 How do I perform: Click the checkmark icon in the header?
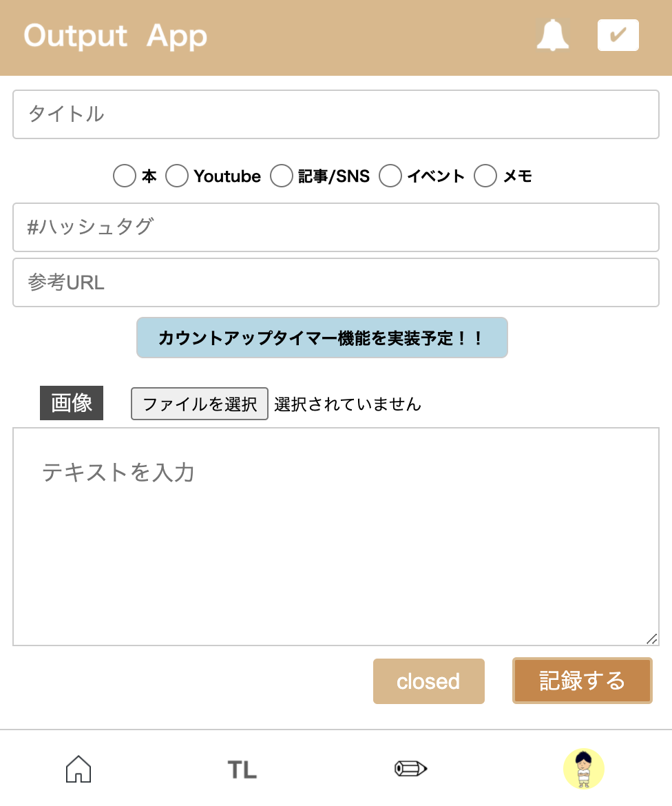click(x=618, y=34)
